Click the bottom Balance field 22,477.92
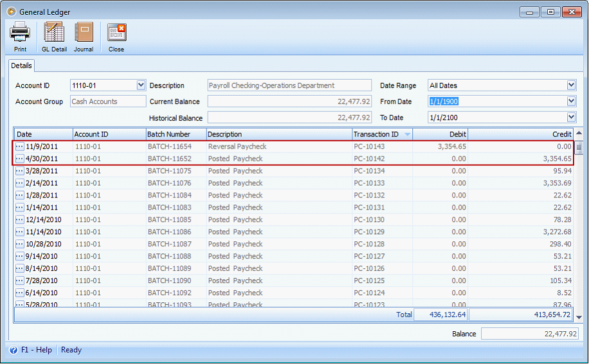589x364 pixels. coord(530,334)
